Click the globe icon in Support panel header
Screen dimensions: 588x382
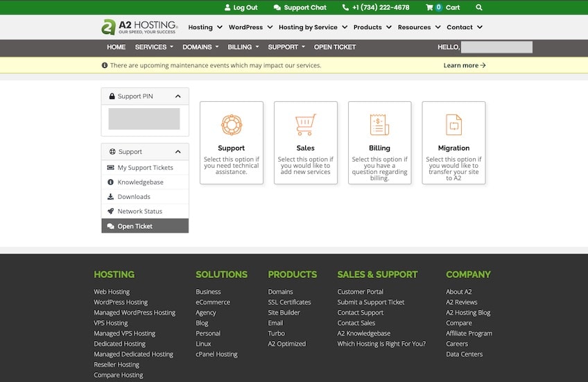(112, 151)
